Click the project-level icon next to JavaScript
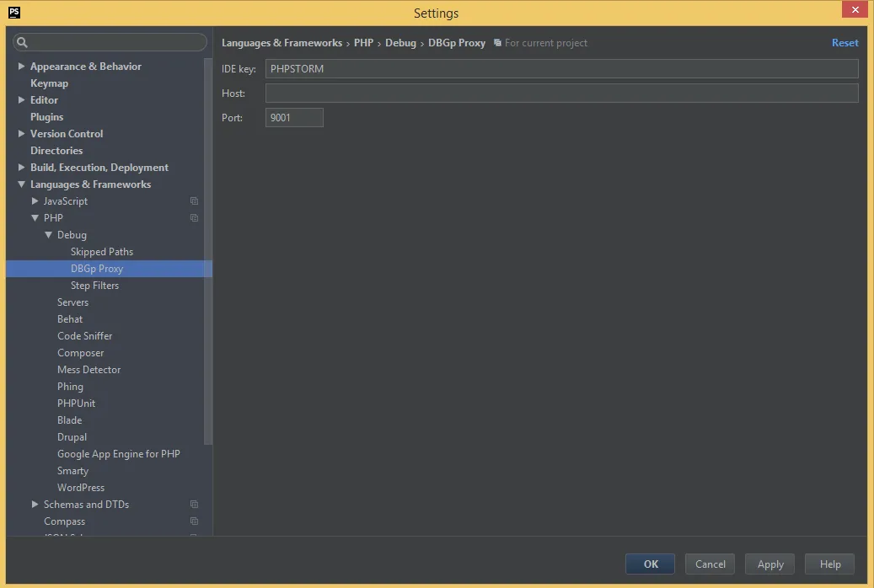Image resolution: width=874 pixels, height=588 pixels. click(194, 200)
